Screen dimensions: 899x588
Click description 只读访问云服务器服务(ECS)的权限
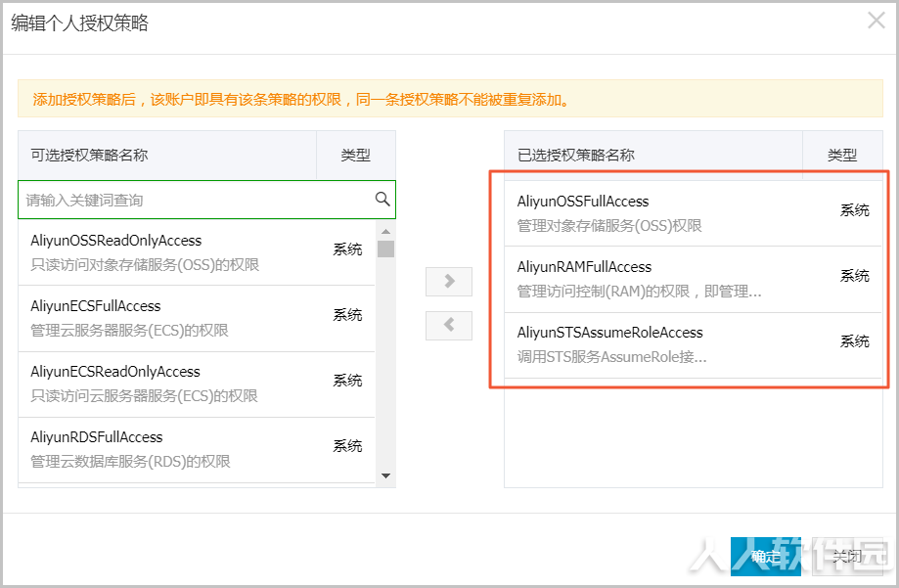point(145,396)
